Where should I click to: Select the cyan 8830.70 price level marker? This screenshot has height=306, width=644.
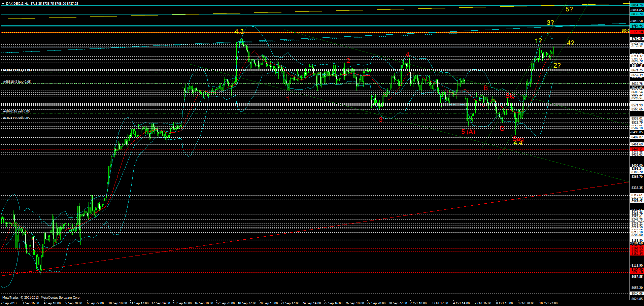pyautogui.click(x=637, y=14)
